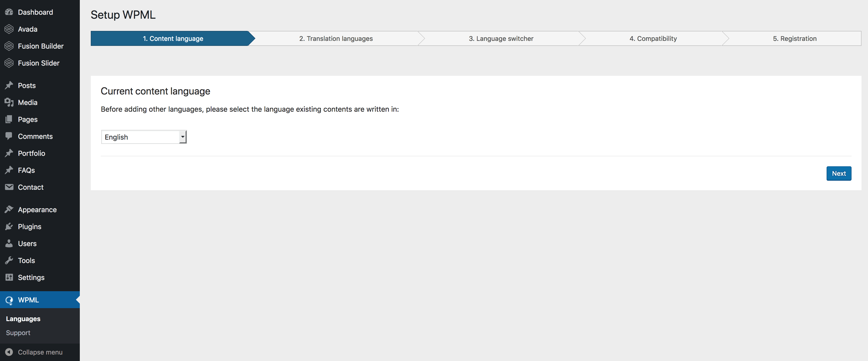The image size is (868, 361).
Task: Click the Fusion Slider icon
Action: point(9,63)
